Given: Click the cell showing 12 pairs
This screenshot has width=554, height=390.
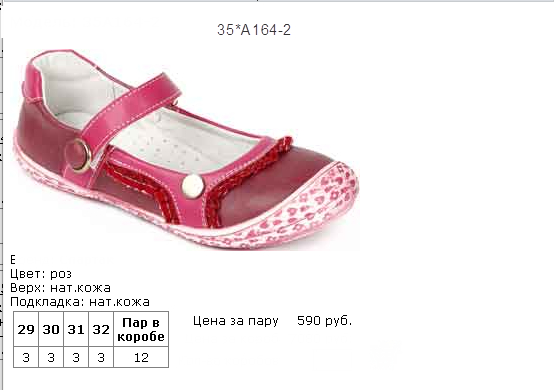Looking at the screenshot, I should pos(141,357).
